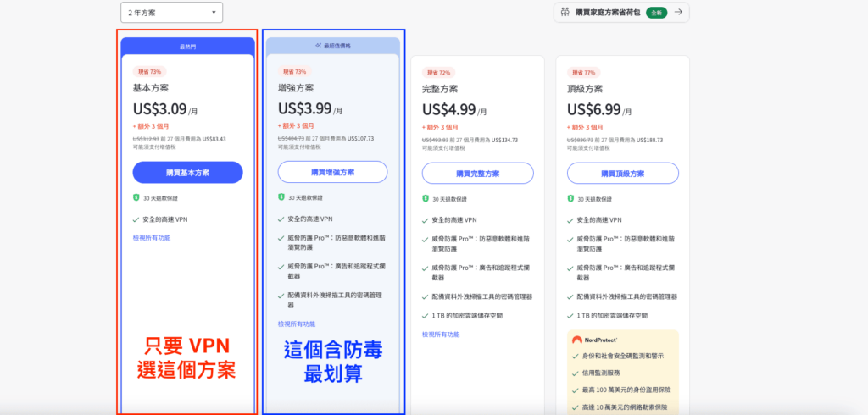This screenshot has height=415, width=868.
Task: Click the family icon in the family plan banner
Action: (565, 12)
